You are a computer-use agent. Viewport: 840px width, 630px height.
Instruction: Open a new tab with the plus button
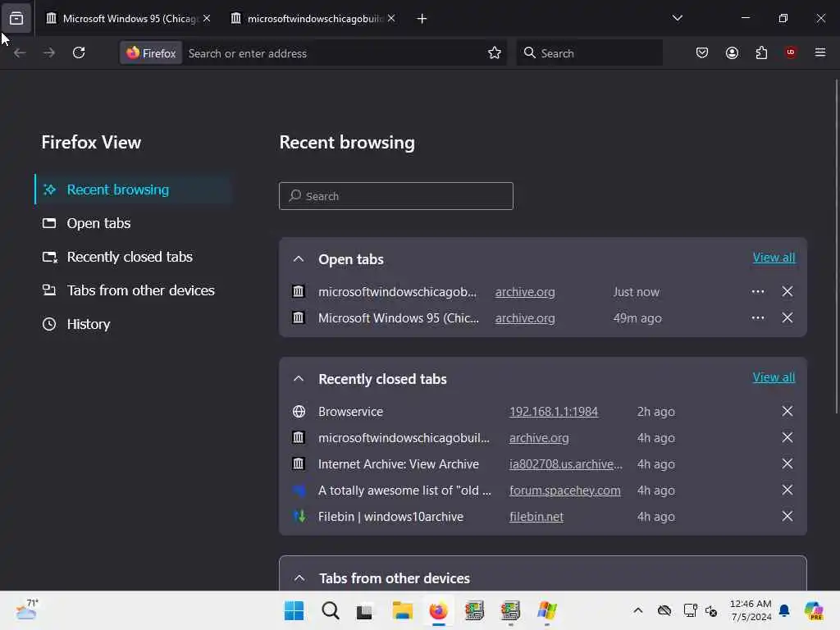[x=422, y=19]
